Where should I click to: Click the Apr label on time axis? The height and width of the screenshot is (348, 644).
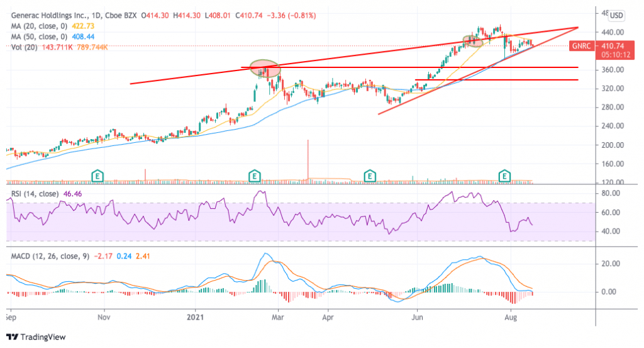tap(328, 317)
